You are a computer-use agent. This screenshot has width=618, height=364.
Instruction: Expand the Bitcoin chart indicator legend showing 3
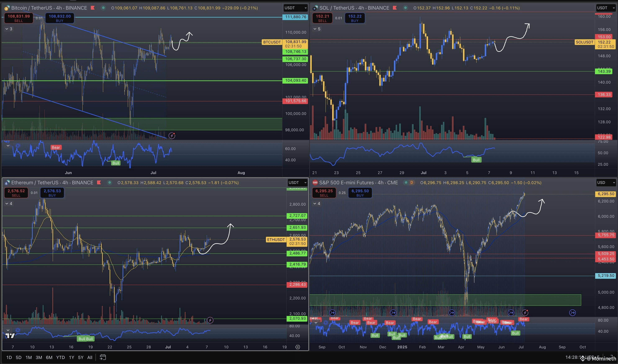pos(9,29)
